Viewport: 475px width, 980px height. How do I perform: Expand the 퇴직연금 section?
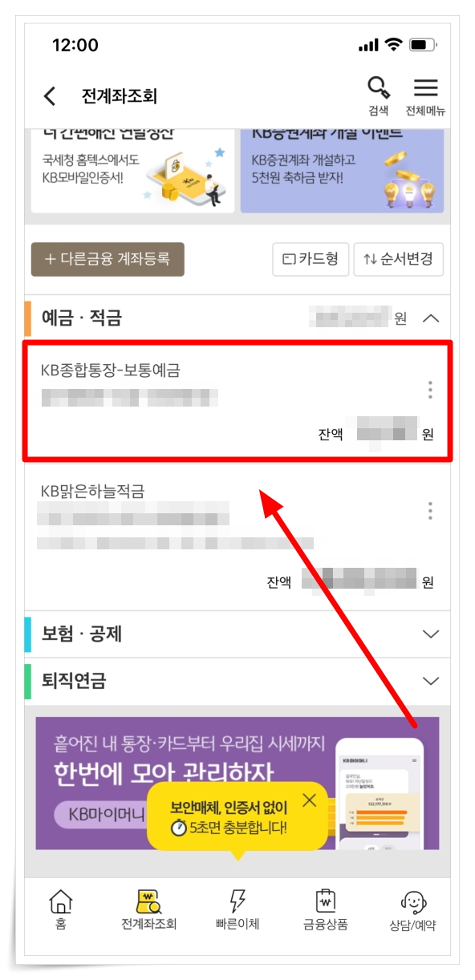(x=431, y=681)
